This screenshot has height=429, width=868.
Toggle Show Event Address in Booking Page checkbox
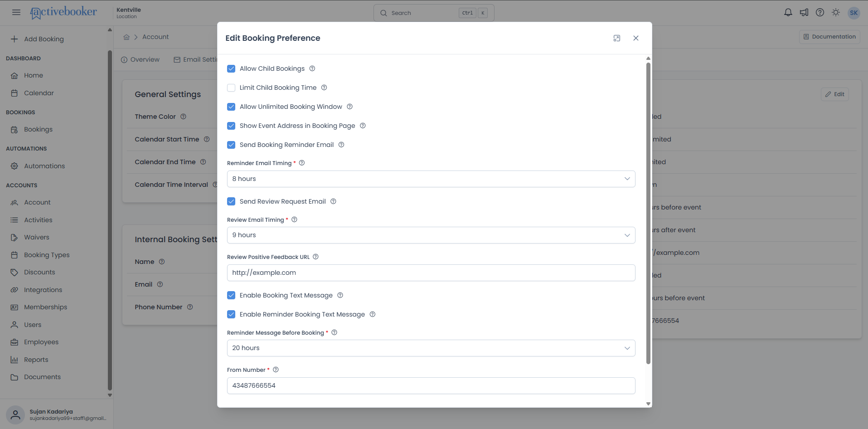pyautogui.click(x=231, y=126)
